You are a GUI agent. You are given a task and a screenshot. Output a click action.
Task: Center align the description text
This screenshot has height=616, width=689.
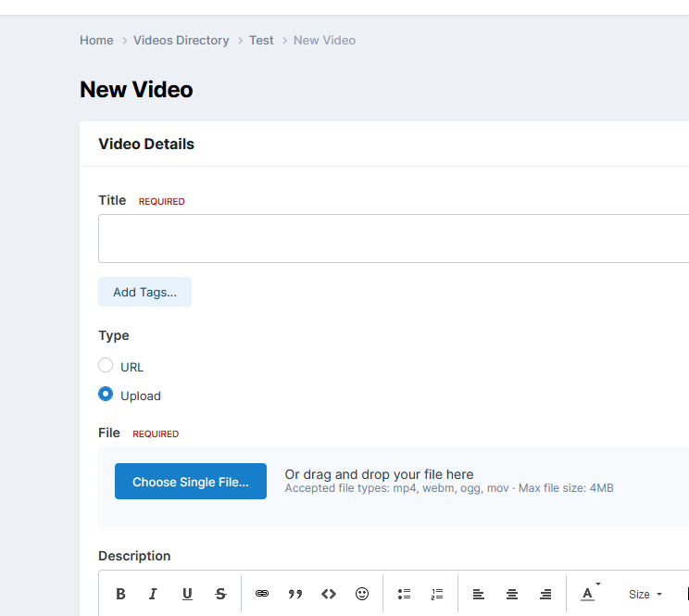[x=512, y=594]
